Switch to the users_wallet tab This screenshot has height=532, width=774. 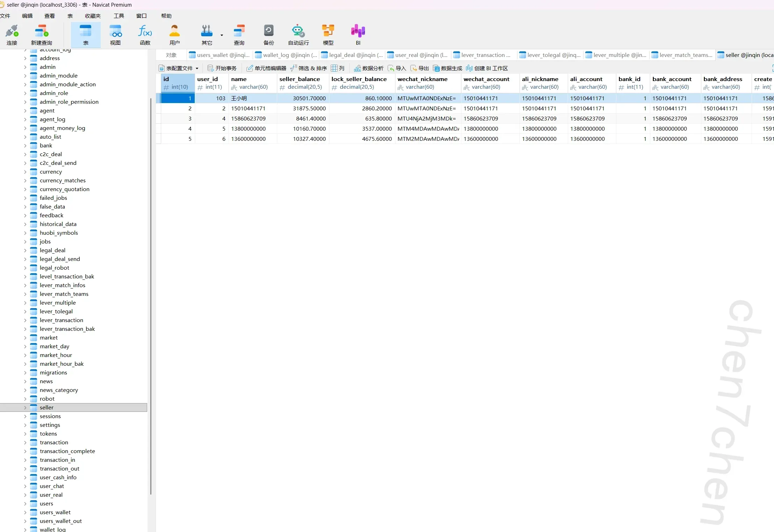(x=220, y=55)
